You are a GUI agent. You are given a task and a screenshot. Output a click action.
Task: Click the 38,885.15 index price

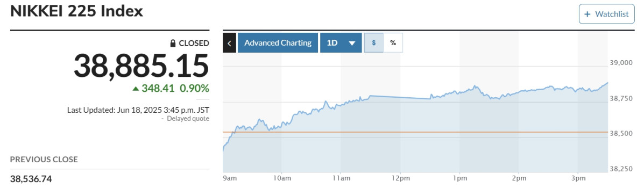[x=141, y=67]
